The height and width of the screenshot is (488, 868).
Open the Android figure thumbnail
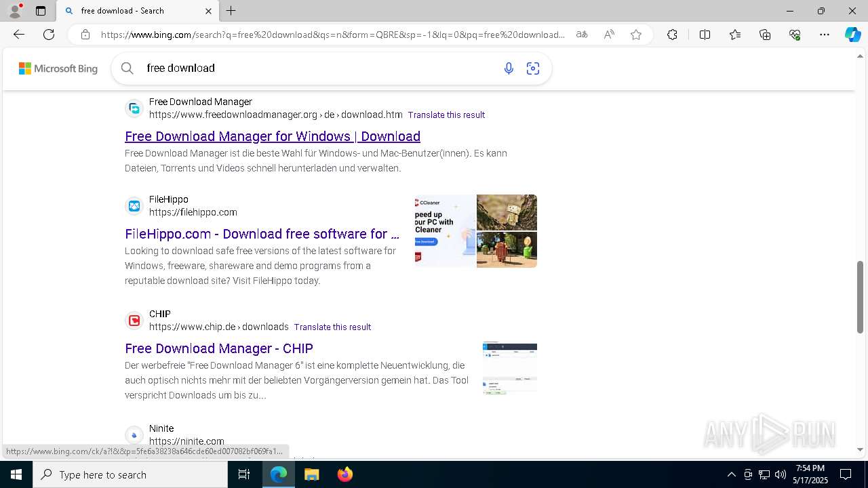[x=507, y=249]
